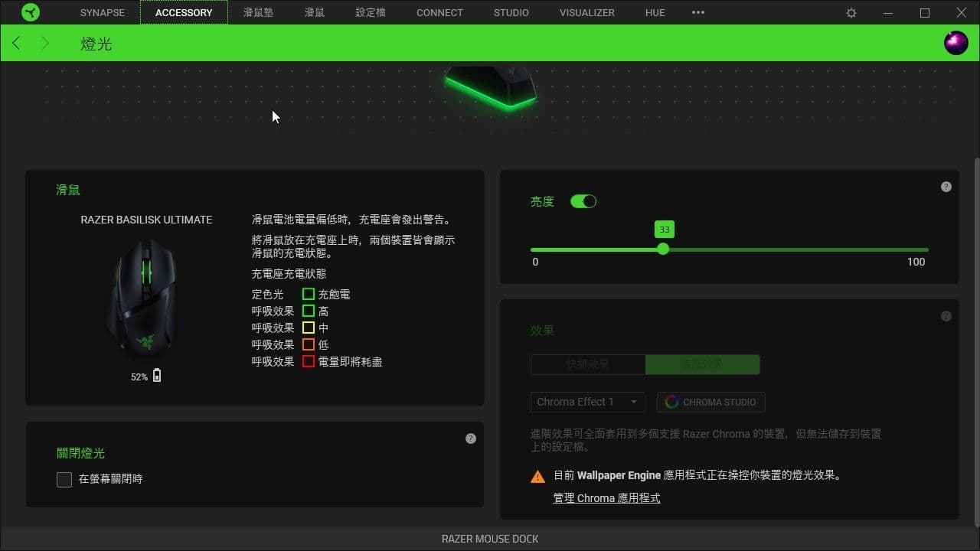This screenshot has width=980, height=551.
Task: Open the STUDIO tab
Action: [x=511, y=12]
